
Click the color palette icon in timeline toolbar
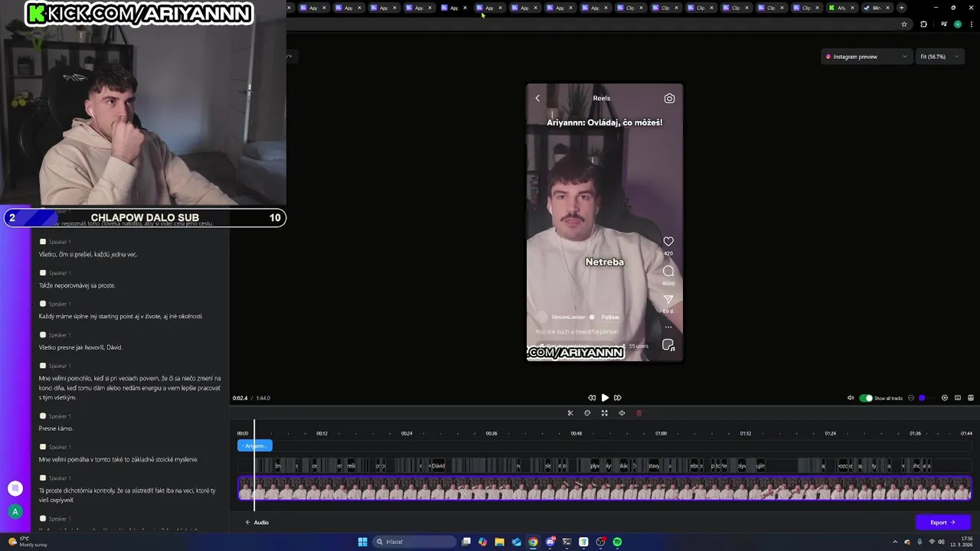tap(587, 413)
